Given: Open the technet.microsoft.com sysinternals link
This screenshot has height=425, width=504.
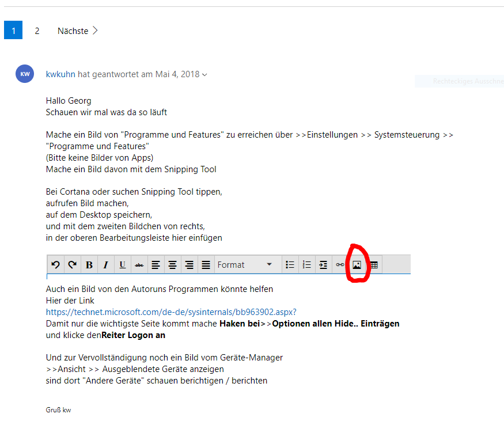Looking at the screenshot, I should click(171, 312).
